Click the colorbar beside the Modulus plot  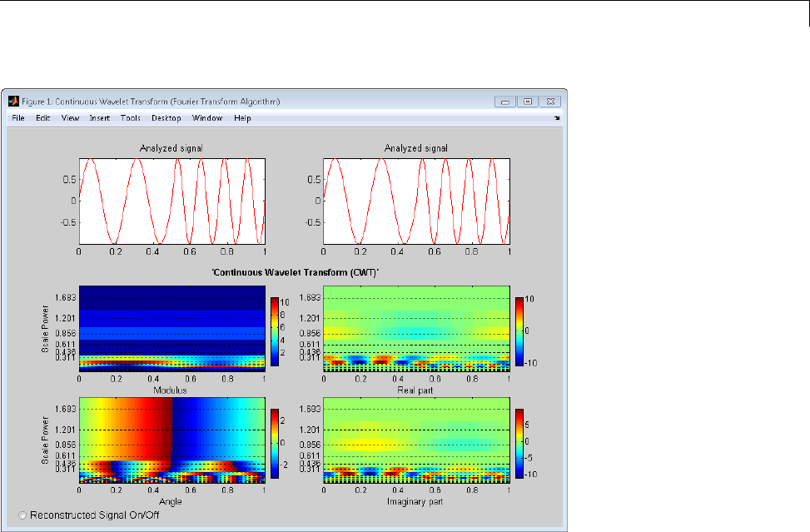274,331
